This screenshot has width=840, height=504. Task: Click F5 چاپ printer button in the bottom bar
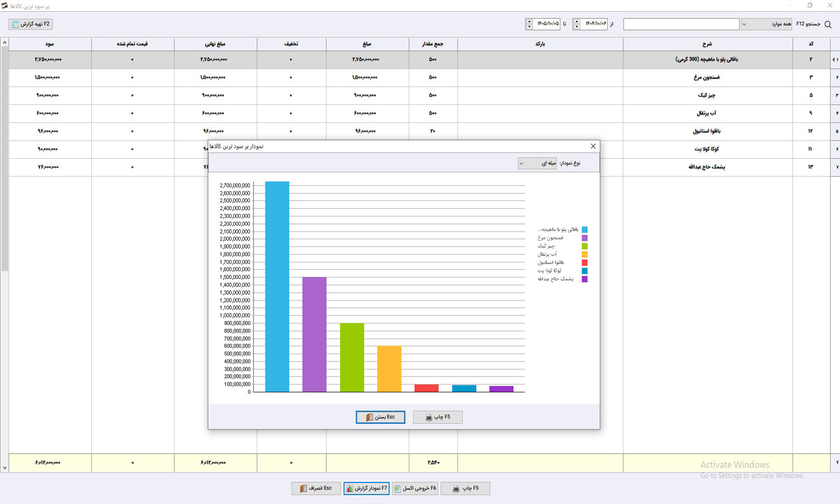(x=465, y=489)
